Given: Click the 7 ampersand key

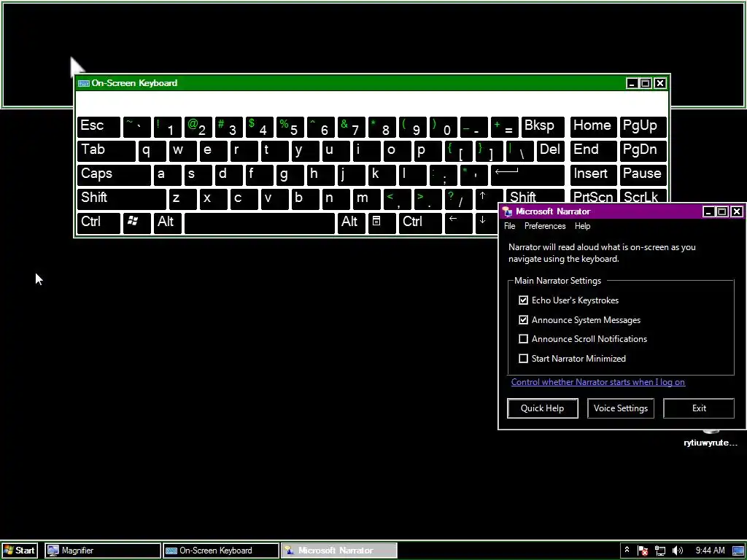Looking at the screenshot, I should 352,127.
